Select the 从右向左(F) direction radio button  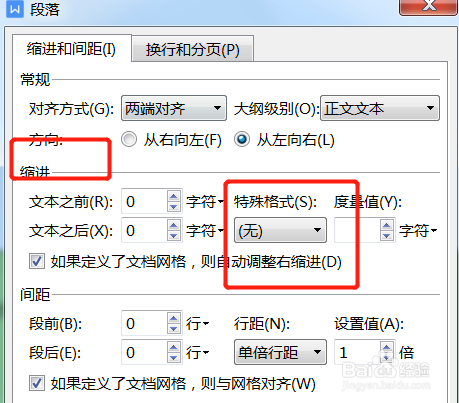point(129,139)
